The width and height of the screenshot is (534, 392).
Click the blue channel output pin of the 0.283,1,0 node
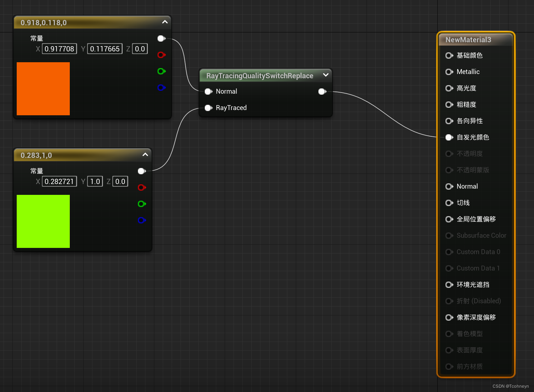click(x=142, y=220)
